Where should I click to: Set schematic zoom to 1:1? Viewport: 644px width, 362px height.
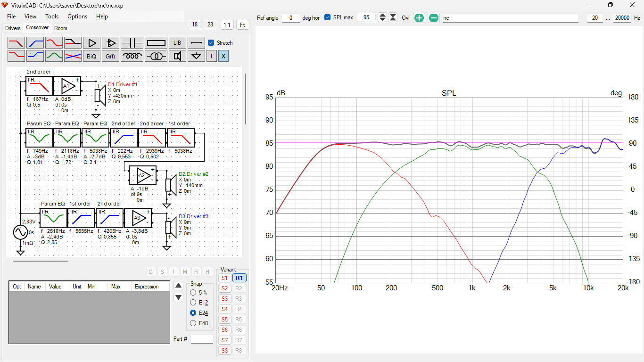pos(227,25)
